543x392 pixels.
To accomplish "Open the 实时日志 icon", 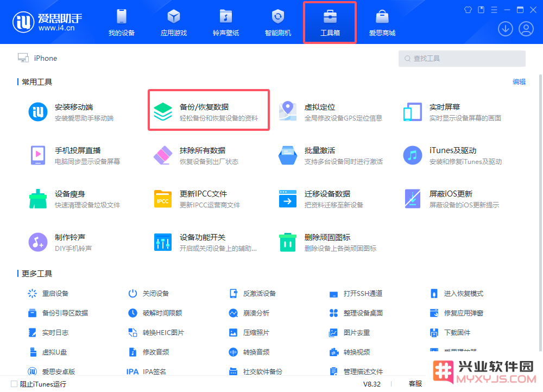I will [x=32, y=333].
